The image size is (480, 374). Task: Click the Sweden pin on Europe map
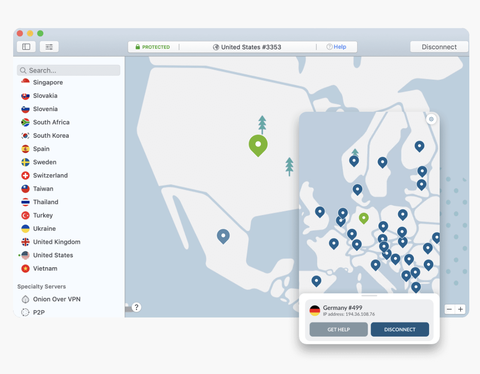click(382, 162)
